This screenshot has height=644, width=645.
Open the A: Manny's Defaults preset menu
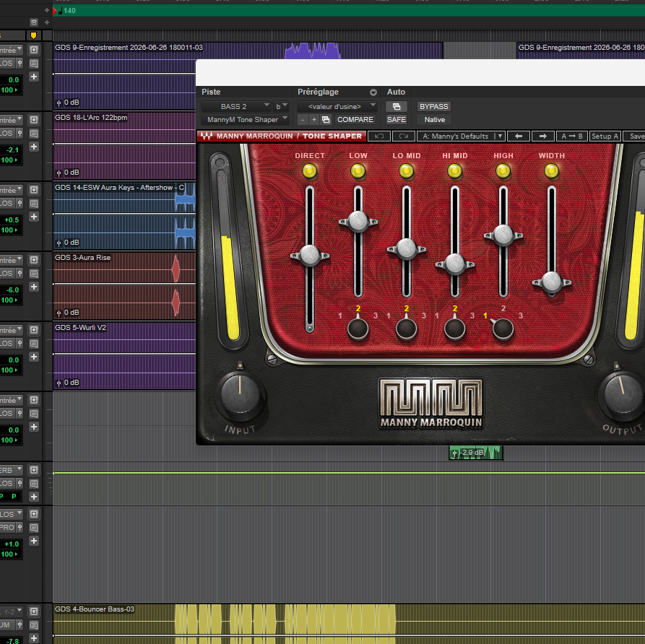click(x=461, y=136)
